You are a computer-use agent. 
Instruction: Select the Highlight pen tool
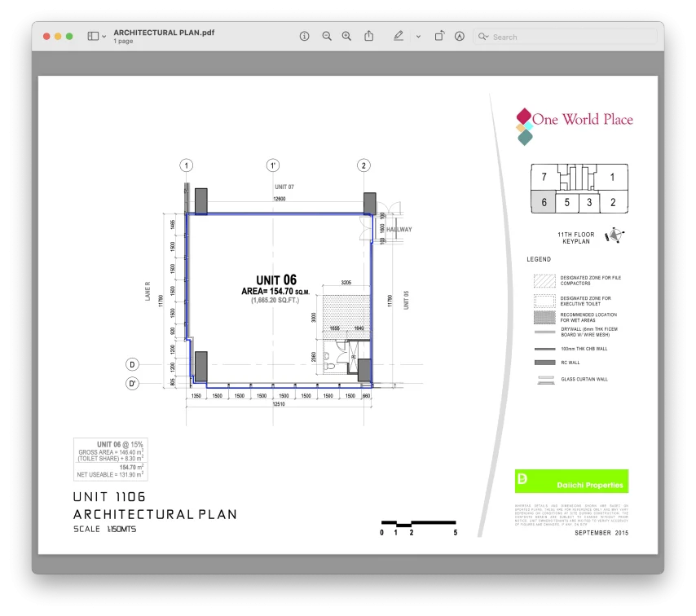click(x=399, y=37)
